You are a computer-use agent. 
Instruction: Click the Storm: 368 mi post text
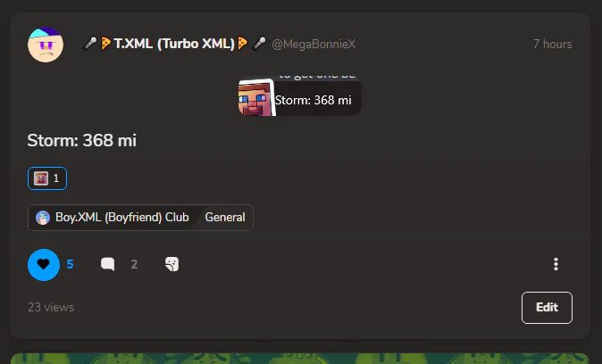[82, 140]
